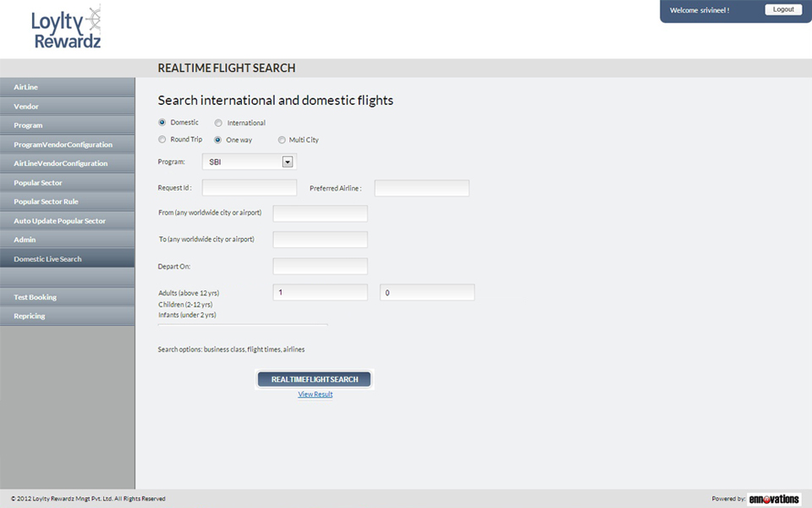Screen dimensions: 812x508
Task: Open the Program dropdown showing SBI
Action: 249,162
